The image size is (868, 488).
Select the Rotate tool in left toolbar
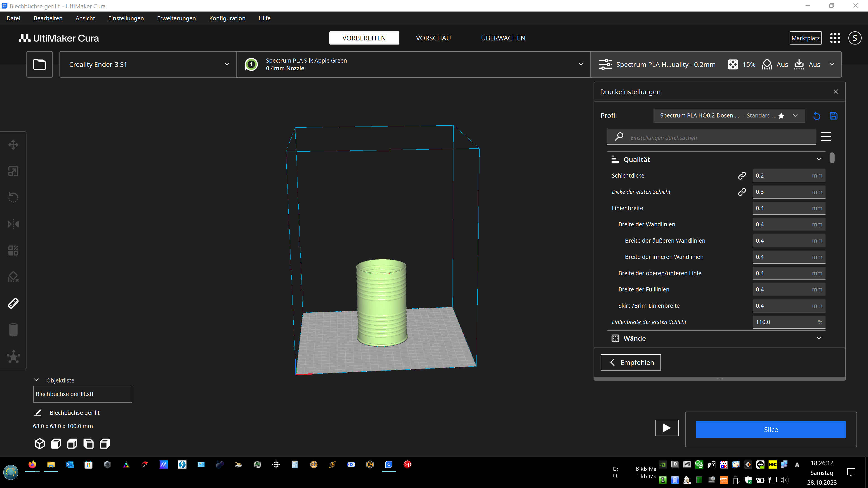tap(13, 197)
